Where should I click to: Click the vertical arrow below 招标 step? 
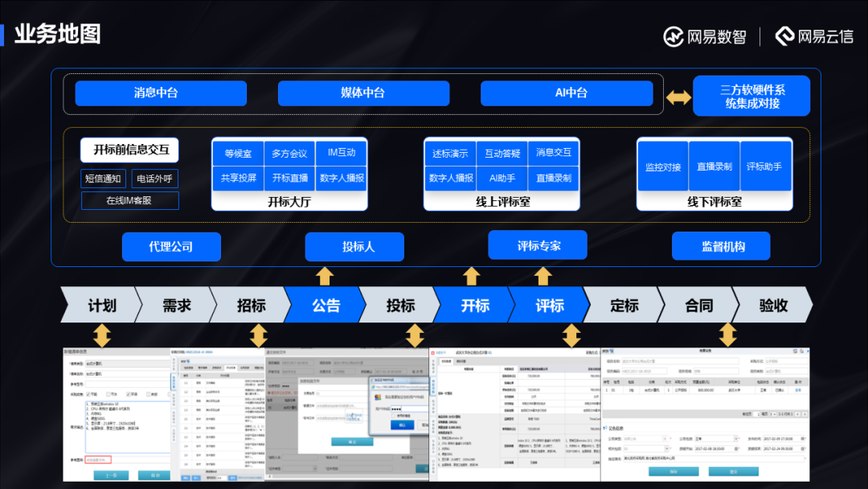click(x=258, y=335)
